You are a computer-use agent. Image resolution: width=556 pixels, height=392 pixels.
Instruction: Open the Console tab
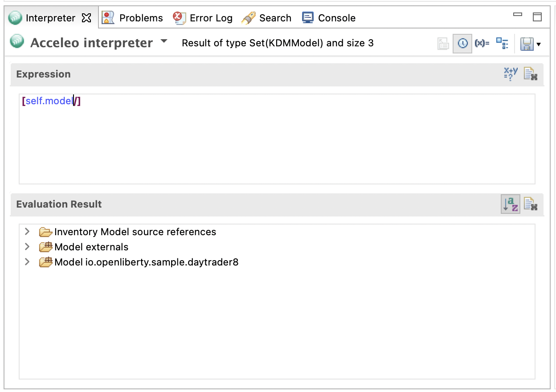pos(329,18)
